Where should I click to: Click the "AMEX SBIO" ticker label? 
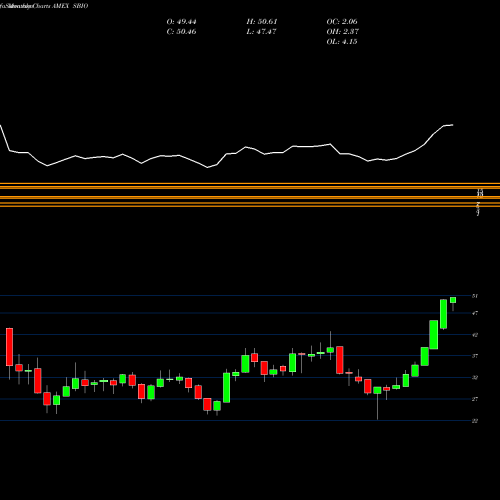coord(70,6)
